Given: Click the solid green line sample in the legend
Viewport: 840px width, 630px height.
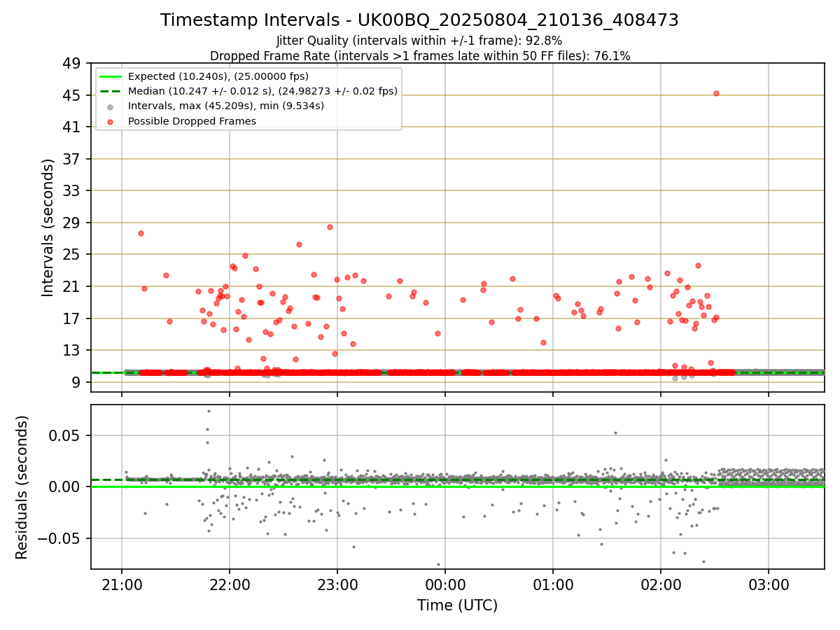Looking at the screenshot, I should pyautogui.click(x=111, y=76).
